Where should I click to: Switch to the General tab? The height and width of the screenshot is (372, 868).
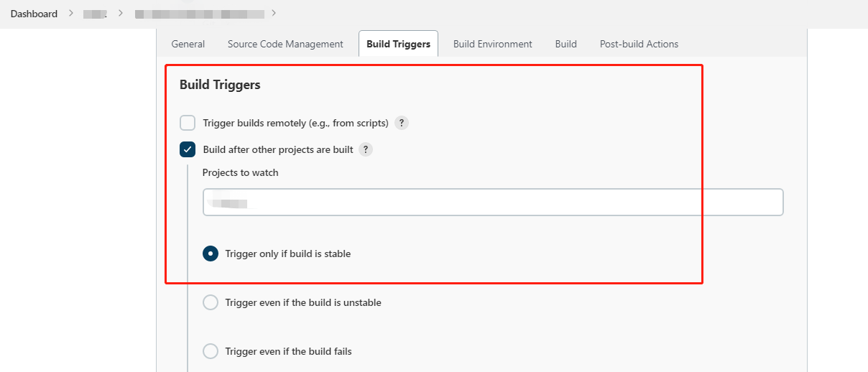click(x=188, y=44)
